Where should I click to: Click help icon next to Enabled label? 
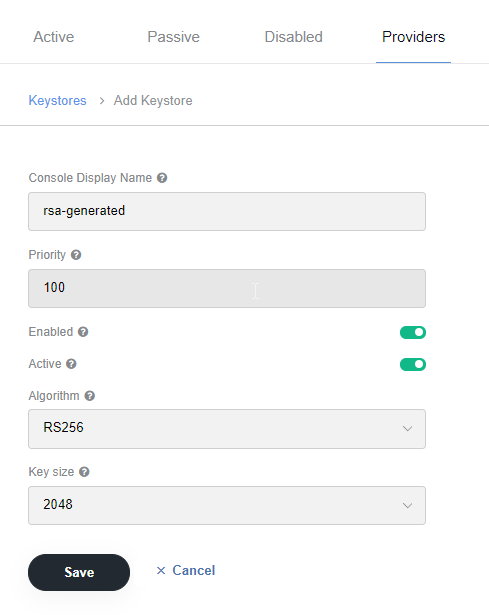[x=83, y=332]
